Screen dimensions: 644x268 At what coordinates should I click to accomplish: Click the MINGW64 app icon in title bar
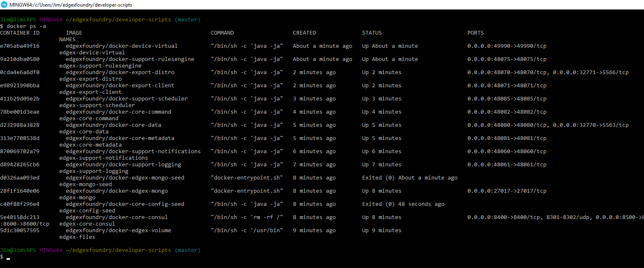click(x=4, y=5)
